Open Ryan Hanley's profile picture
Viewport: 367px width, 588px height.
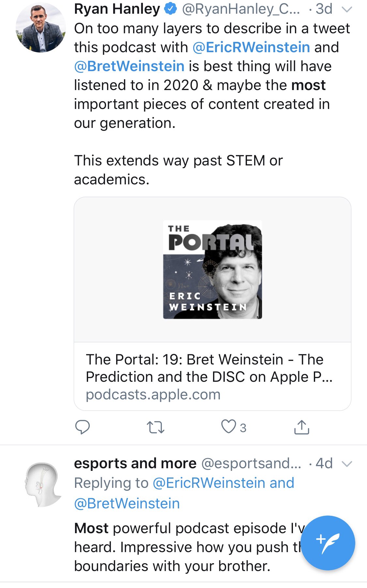click(x=41, y=27)
